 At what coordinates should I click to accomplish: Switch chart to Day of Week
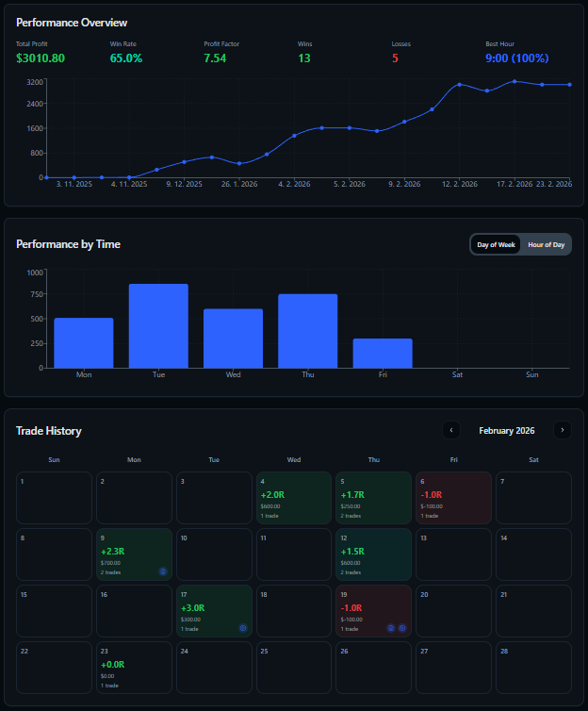pyautogui.click(x=496, y=245)
